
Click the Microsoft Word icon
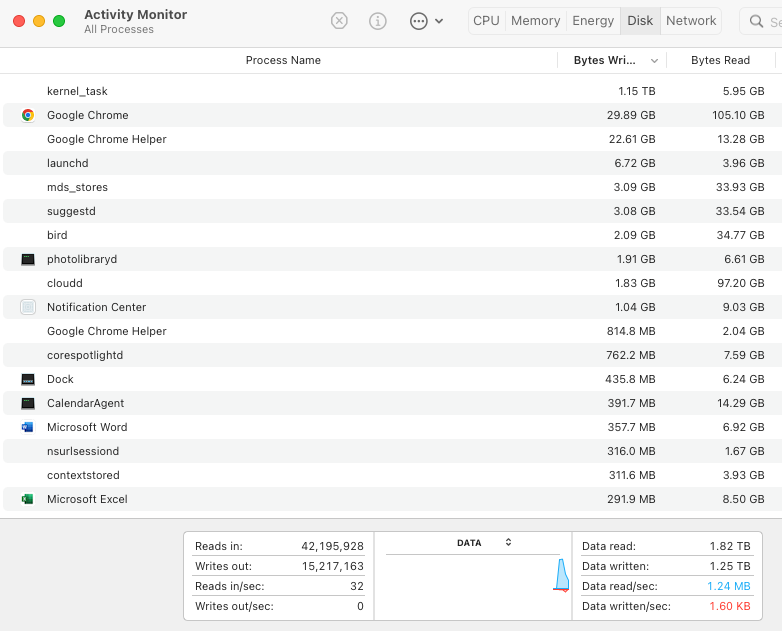coord(28,427)
